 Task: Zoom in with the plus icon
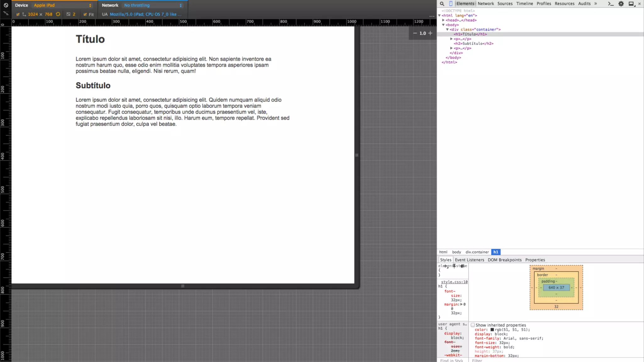tap(430, 33)
